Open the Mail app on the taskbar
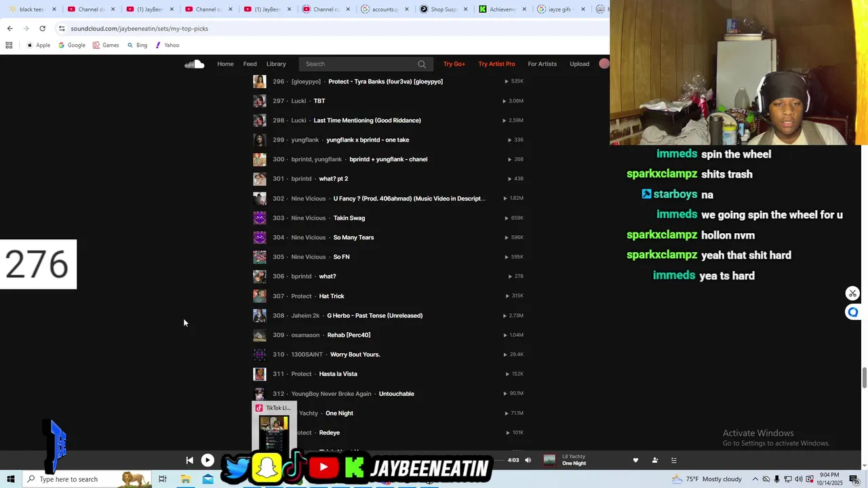The height and width of the screenshot is (488, 868). (208, 479)
